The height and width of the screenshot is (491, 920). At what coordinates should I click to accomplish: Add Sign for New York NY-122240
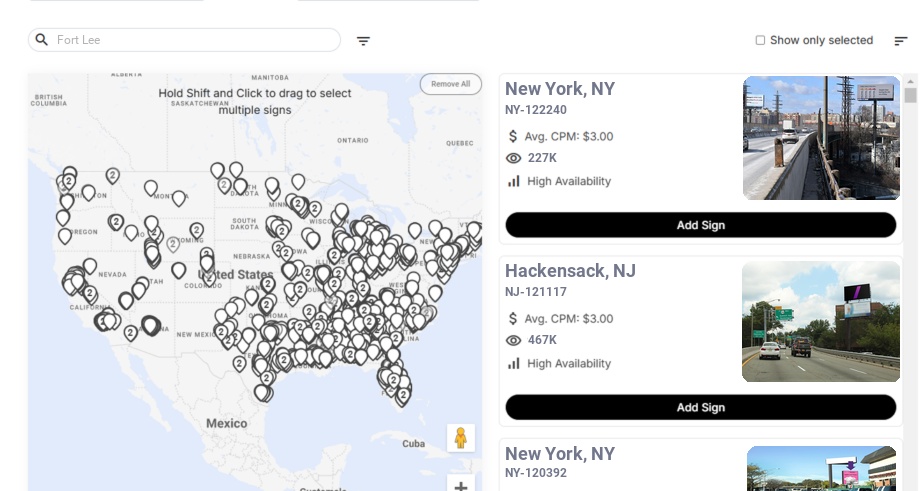tap(700, 225)
